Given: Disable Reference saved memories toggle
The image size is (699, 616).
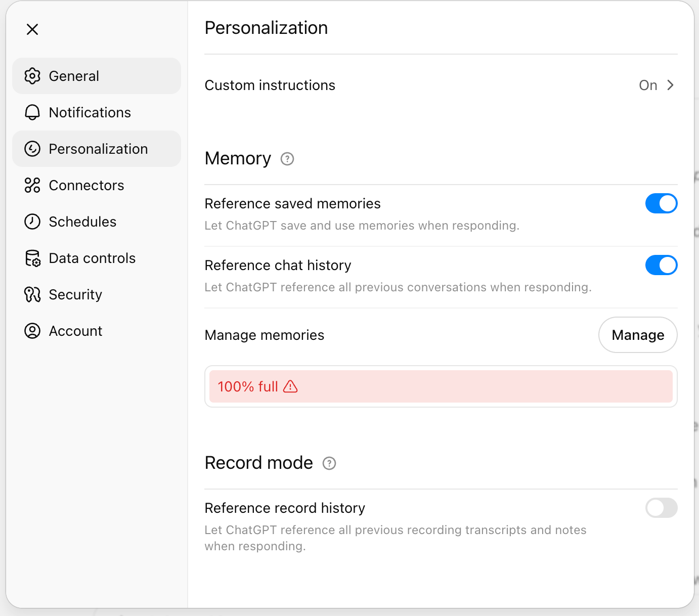Looking at the screenshot, I should pos(661,203).
